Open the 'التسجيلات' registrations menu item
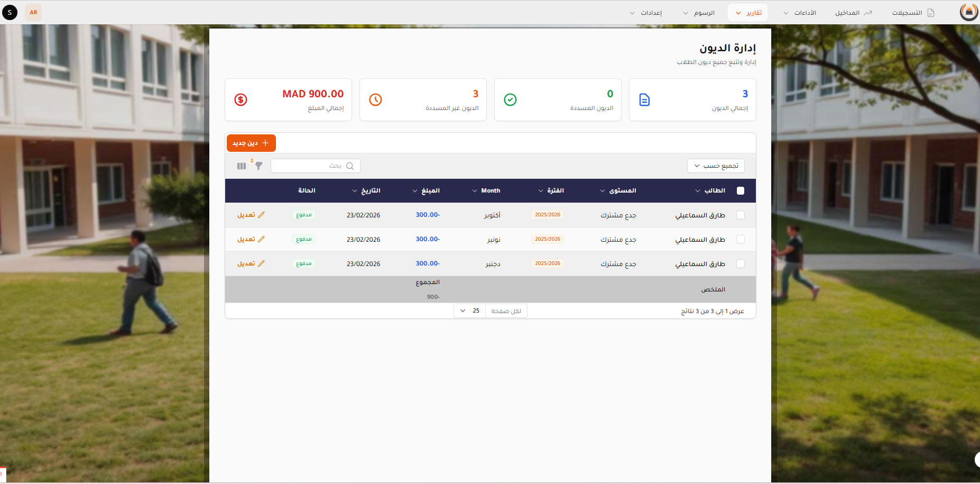Image resolution: width=980 pixels, height=484 pixels. pos(913,13)
